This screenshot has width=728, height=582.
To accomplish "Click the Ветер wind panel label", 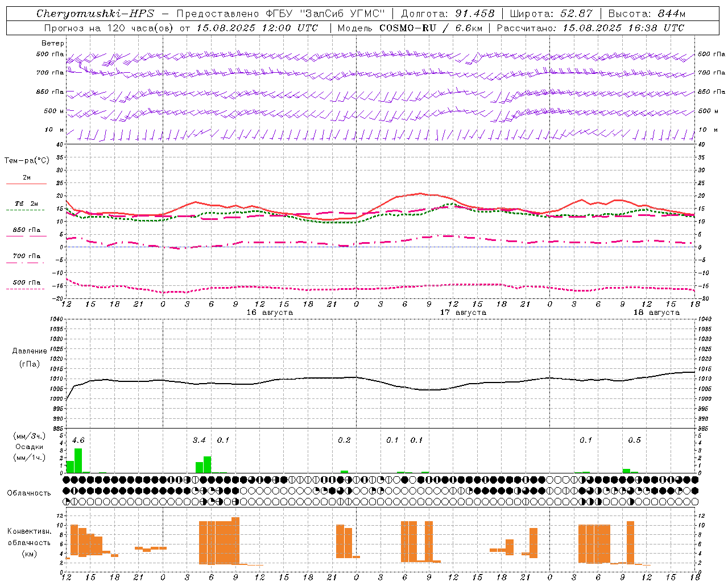I will pos(53,43).
